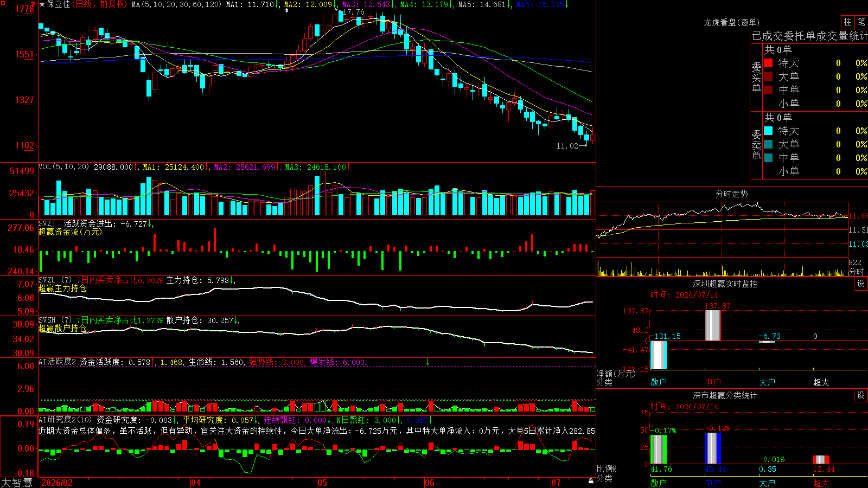Click the SVZL (7) indicator name
The height and width of the screenshot is (488, 868).
[x=55, y=280]
